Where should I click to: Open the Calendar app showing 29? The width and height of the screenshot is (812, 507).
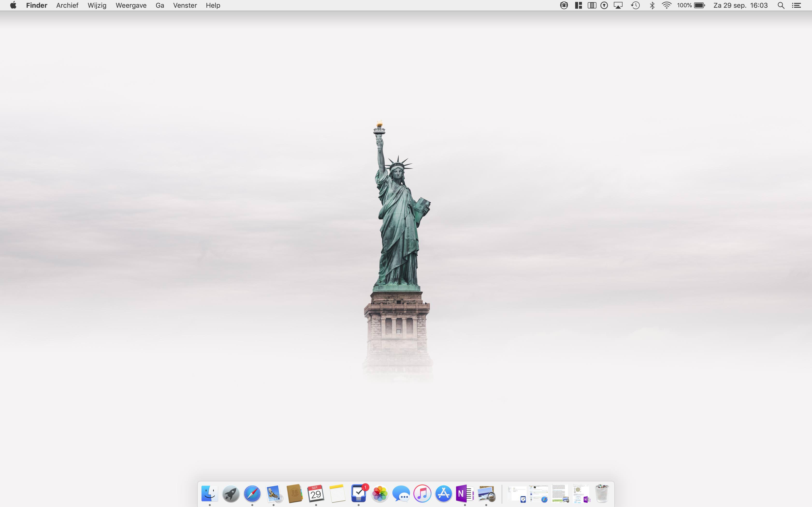point(316,493)
